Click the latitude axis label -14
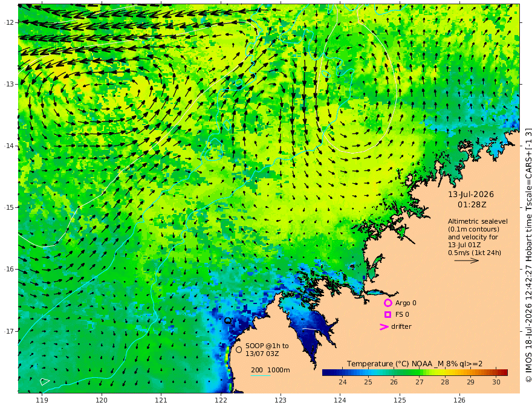 tap(9, 146)
